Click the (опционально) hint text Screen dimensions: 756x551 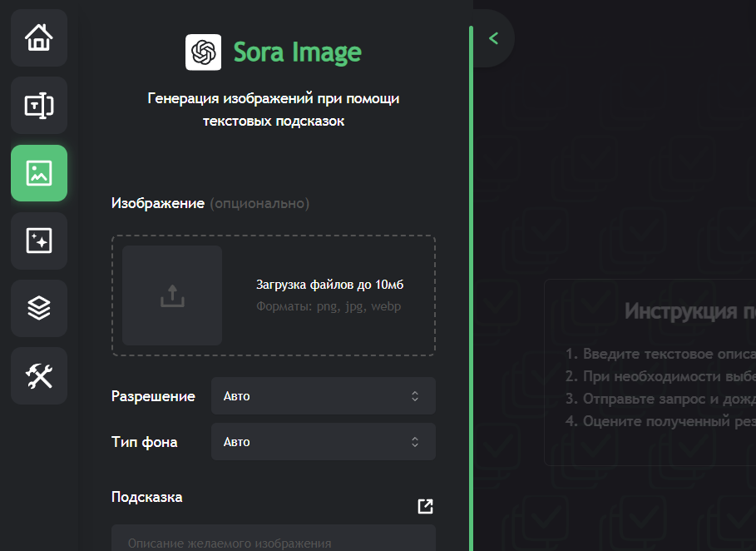point(259,204)
